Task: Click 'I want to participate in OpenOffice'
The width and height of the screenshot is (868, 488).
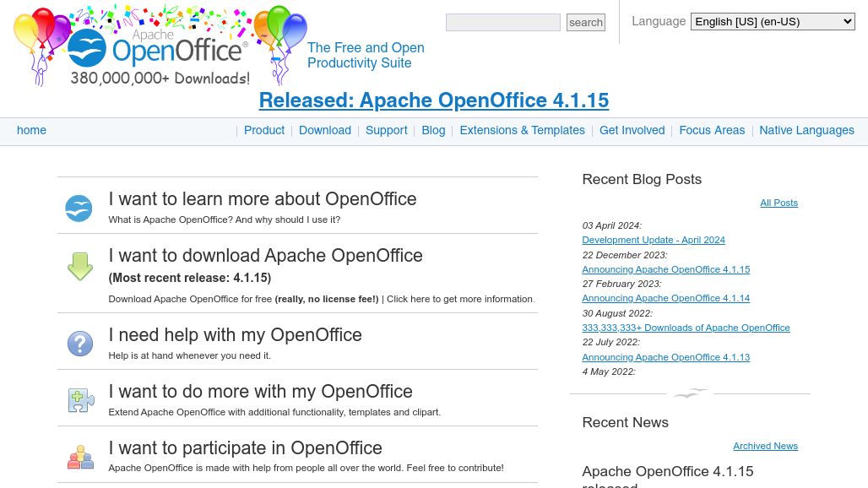Action: 245,447
